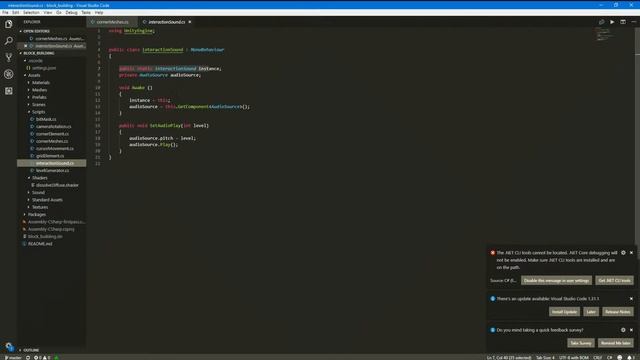
Task: Open the Help menu
Action: click(x=99, y=13)
